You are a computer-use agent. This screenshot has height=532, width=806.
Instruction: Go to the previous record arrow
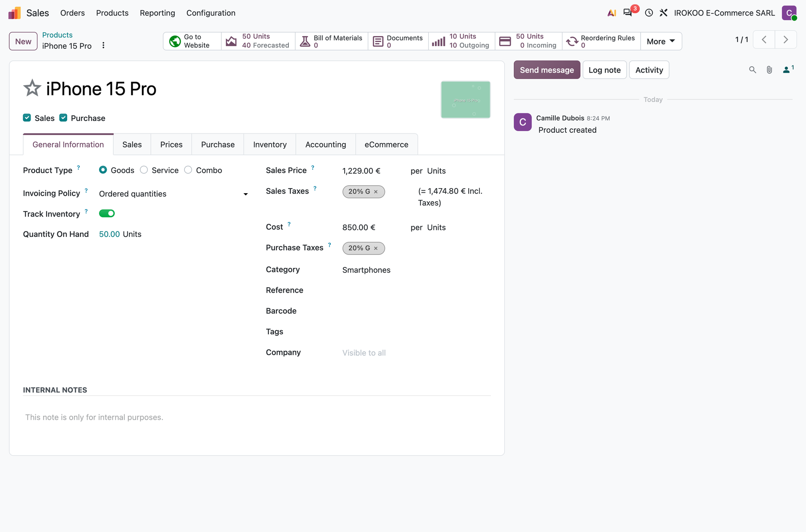(764, 39)
